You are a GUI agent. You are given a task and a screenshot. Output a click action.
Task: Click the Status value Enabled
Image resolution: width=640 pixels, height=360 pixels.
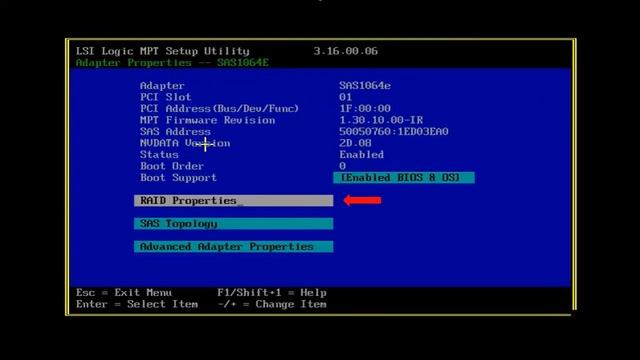pyautogui.click(x=362, y=155)
